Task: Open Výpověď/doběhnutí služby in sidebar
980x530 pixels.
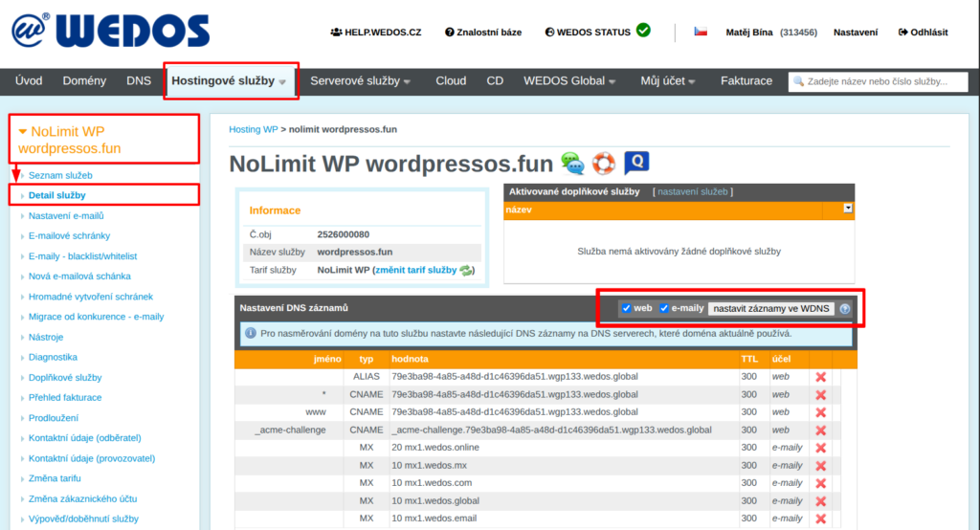Action: pyautogui.click(x=83, y=519)
